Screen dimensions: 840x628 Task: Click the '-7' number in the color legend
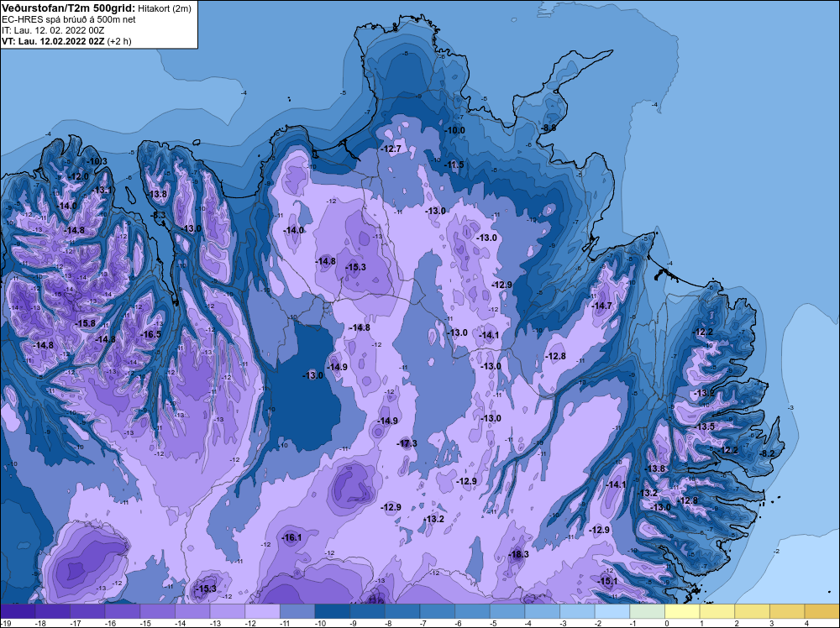tap(423, 623)
